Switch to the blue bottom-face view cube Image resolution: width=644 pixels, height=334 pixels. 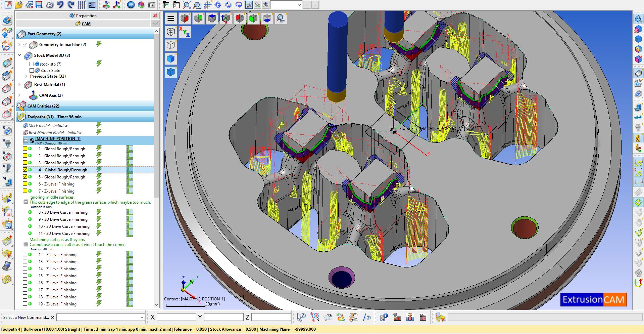tap(267, 18)
